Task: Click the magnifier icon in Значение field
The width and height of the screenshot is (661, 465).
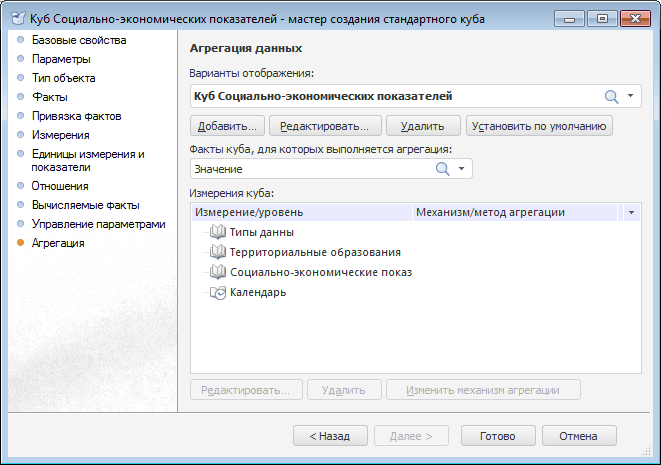Action: click(x=442, y=169)
